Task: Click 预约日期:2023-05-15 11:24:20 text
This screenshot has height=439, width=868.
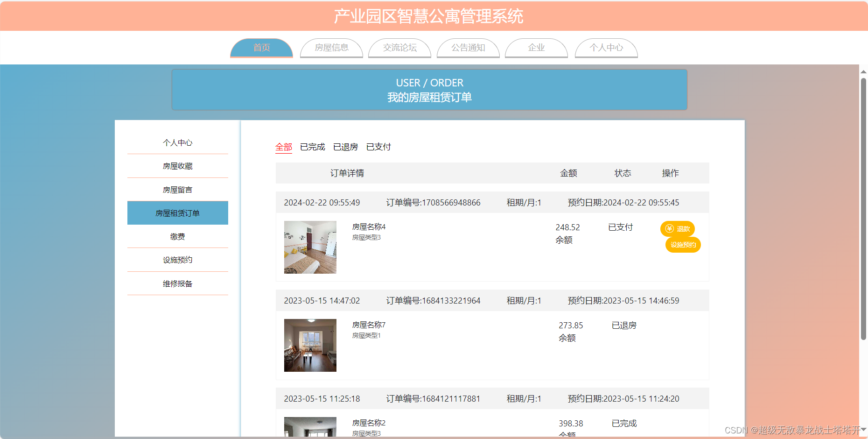Action: click(x=623, y=399)
